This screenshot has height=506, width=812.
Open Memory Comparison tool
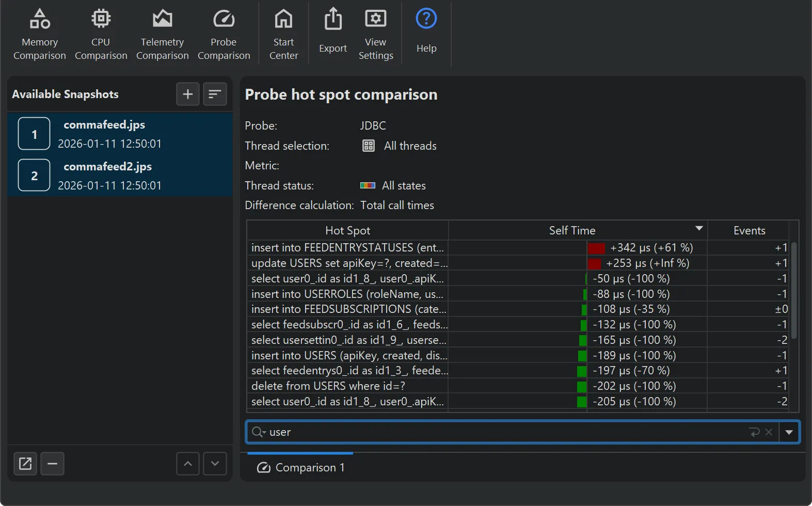point(40,35)
